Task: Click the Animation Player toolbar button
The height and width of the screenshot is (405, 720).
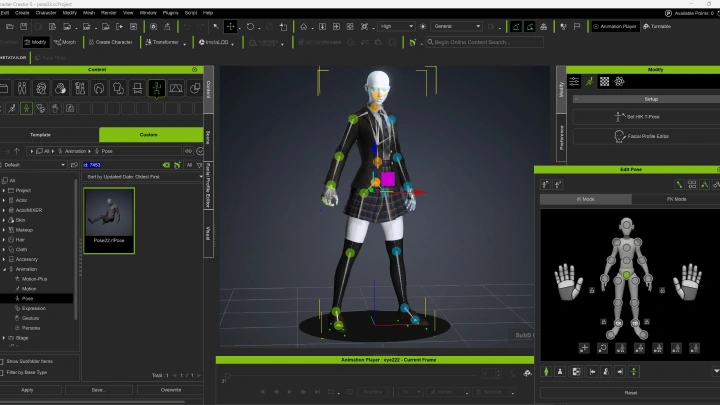Action: click(615, 27)
